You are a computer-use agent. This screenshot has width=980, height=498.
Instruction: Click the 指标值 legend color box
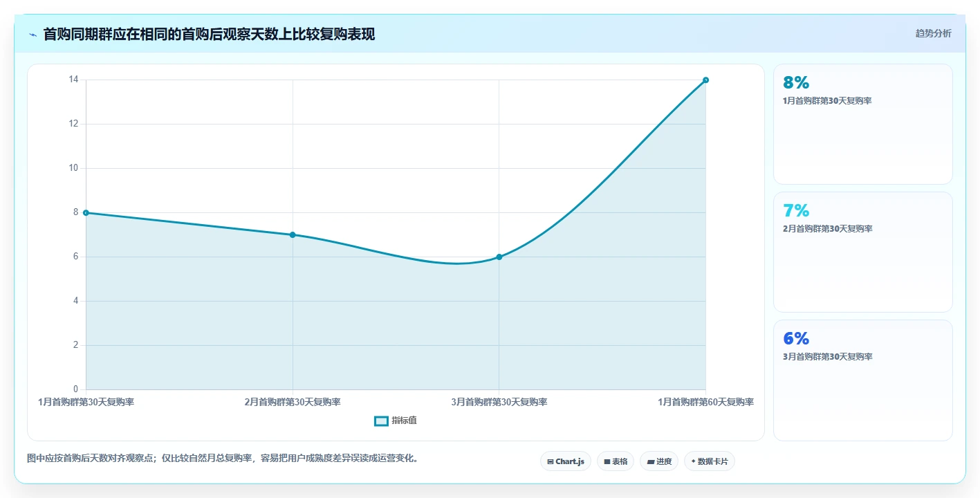pos(381,421)
